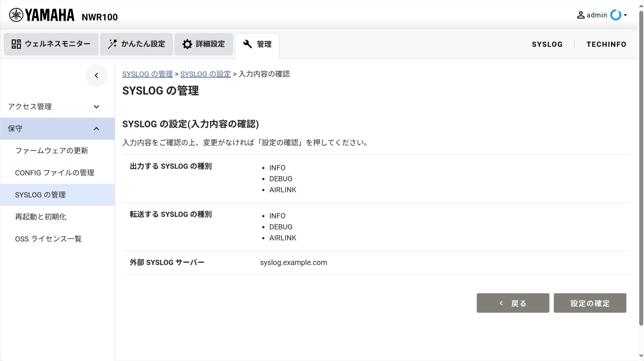644x361 pixels.
Task: Switch to the ウェルネスモニター tab
Action: (x=51, y=44)
